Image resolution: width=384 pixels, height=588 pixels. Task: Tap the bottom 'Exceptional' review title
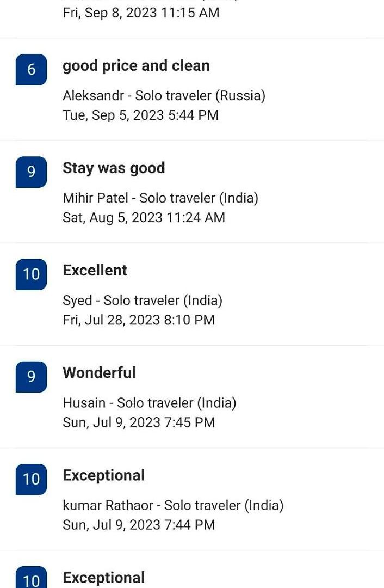coord(104,578)
